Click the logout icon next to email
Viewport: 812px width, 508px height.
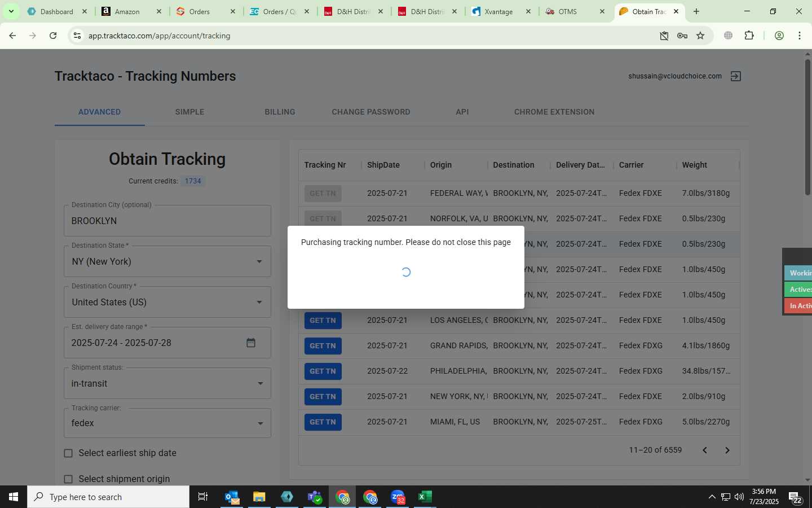coord(736,76)
